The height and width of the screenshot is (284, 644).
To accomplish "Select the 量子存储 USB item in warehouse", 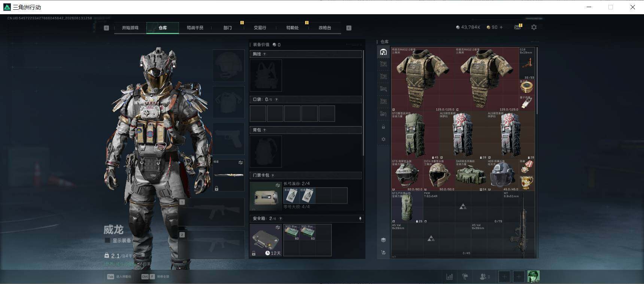I will pos(527,103).
